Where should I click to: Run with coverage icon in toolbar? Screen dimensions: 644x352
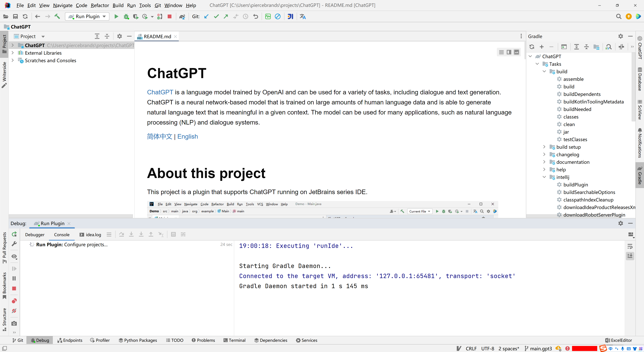136,16
